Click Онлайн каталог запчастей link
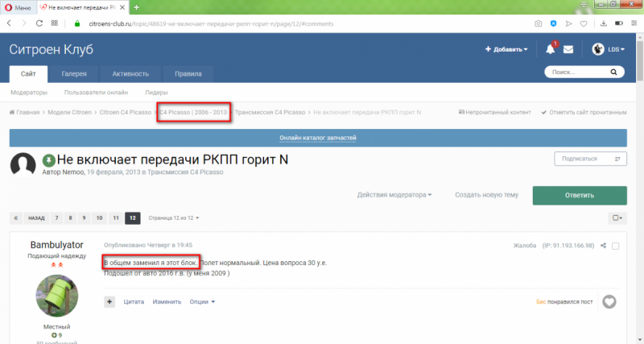This screenshot has height=344, width=644. pos(317,138)
